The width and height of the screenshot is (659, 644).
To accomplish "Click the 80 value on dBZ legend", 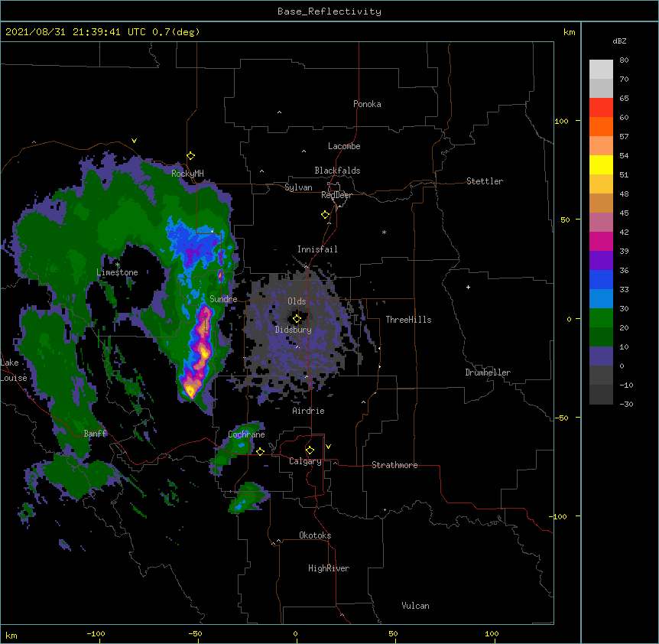I will coord(624,60).
